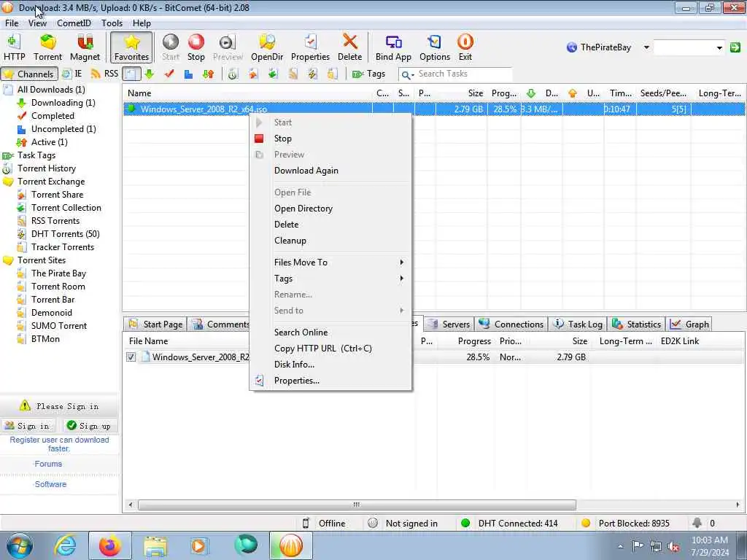Click the horizontal scrollbar in file list

(356, 505)
